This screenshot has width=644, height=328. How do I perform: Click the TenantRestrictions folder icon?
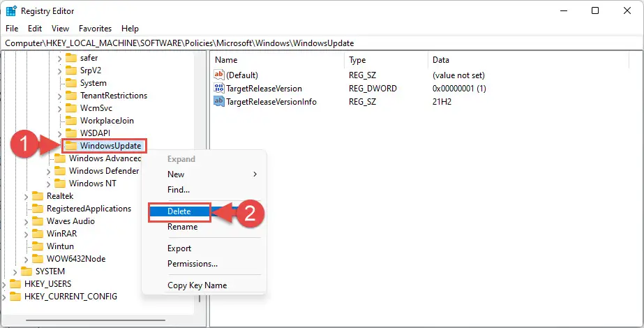click(71, 96)
